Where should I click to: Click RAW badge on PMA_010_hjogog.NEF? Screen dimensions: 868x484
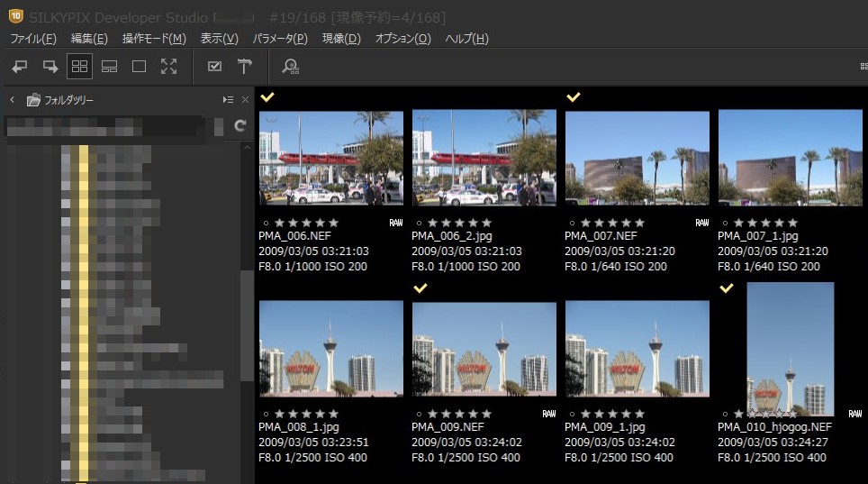click(x=855, y=414)
